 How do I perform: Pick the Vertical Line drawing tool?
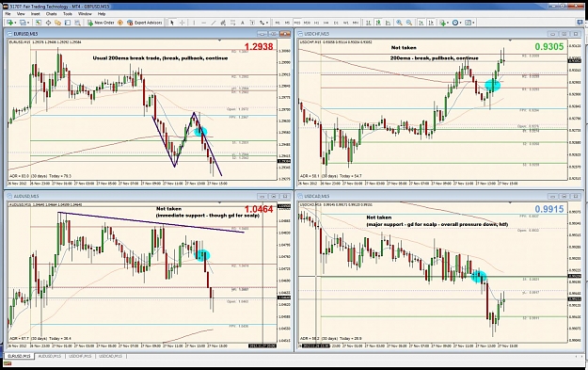click(194, 23)
